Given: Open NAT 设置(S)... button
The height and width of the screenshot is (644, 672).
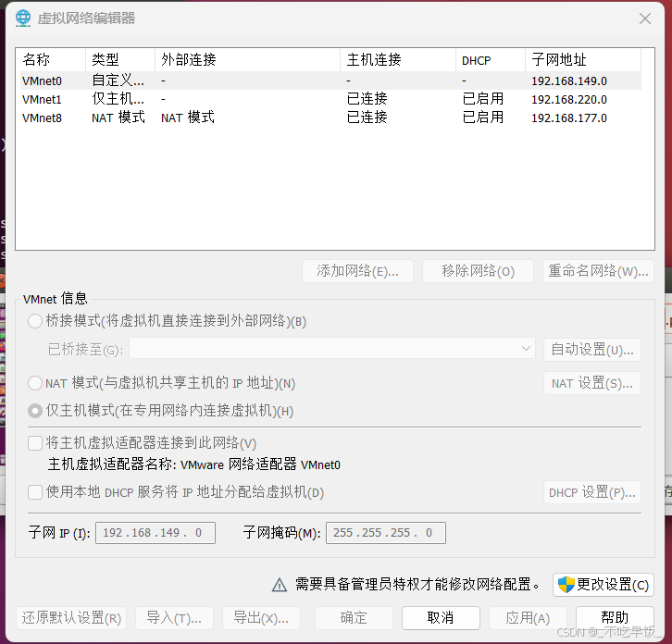Looking at the screenshot, I should coord(592,383).
